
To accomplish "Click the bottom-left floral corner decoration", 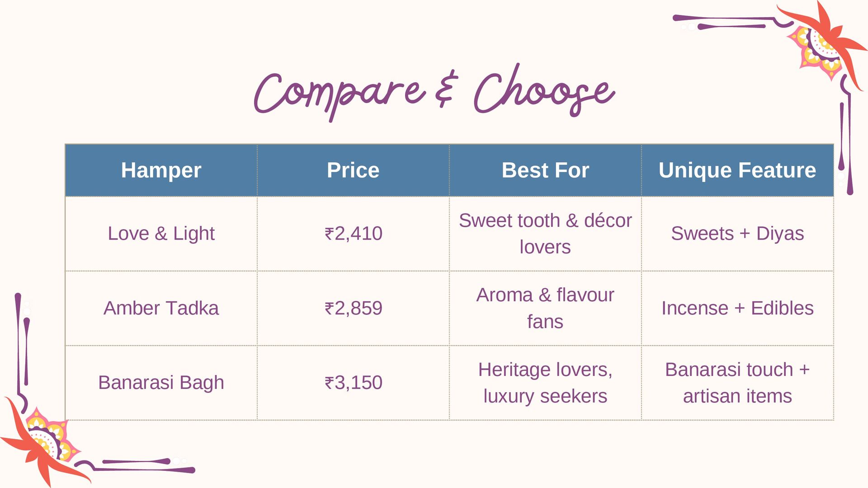I will click(45, 441).
